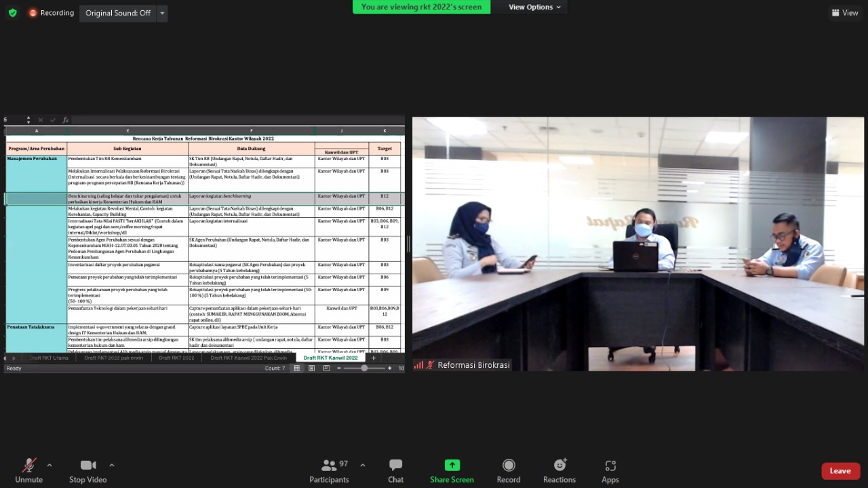
Task: Click the green encryption shield icon
Action: 12,13
